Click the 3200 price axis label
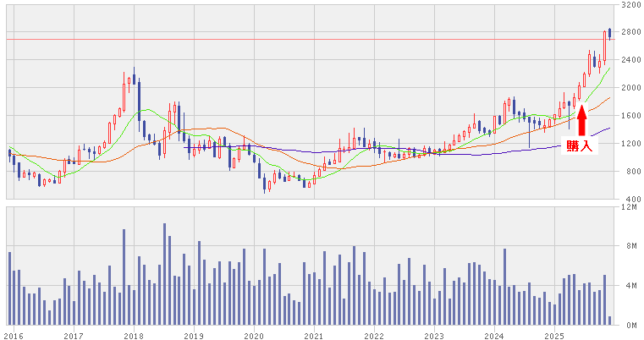This screenshot has width=644, height=340. coord(629,5)
